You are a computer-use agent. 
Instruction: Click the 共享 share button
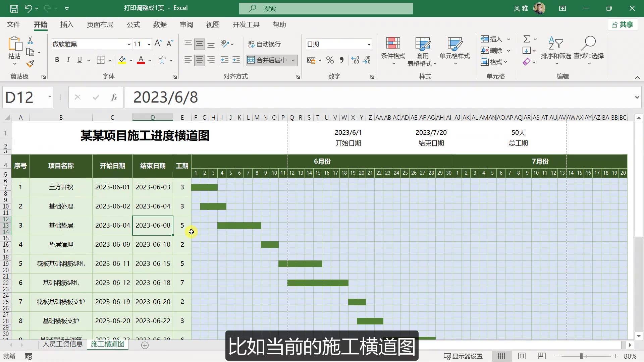click(623, 25)
